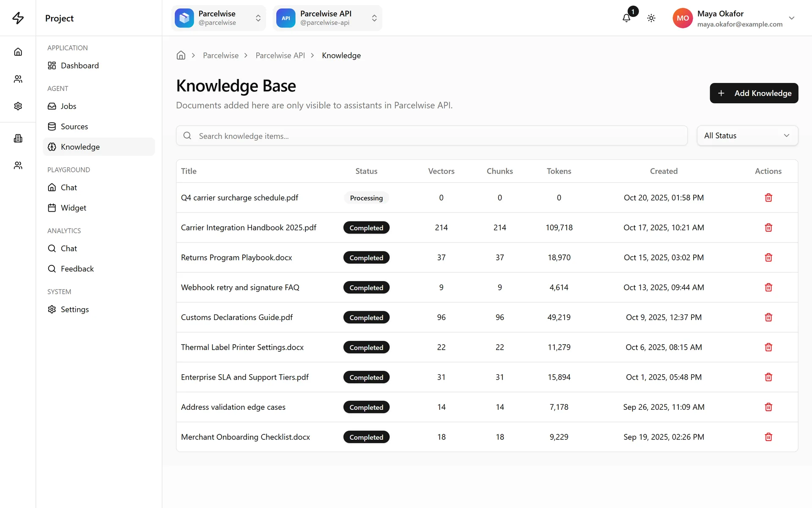Click the MO user avatar
Image resolution: width=812 pixels, height=508 pixels.
click(x=683, y=18)
